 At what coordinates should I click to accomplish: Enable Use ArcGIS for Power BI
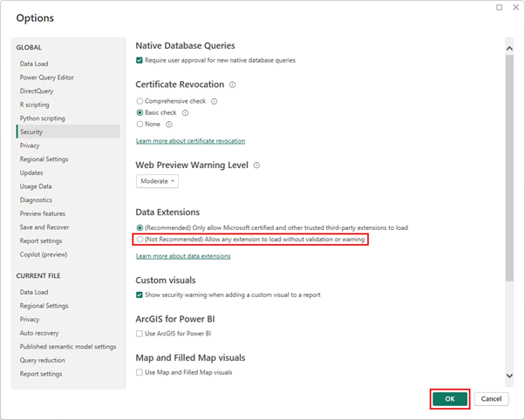pos(140,334)
